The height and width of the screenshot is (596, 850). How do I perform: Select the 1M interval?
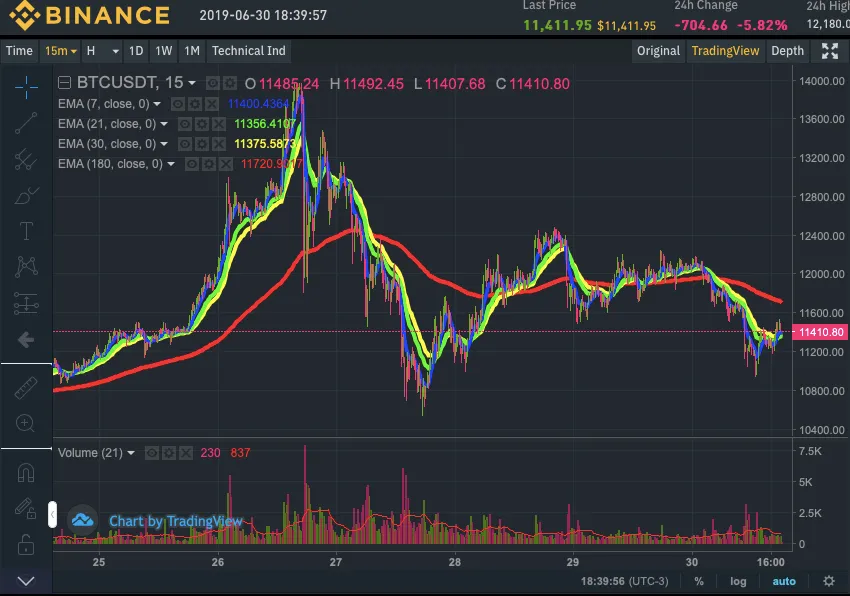coord(192,51)
